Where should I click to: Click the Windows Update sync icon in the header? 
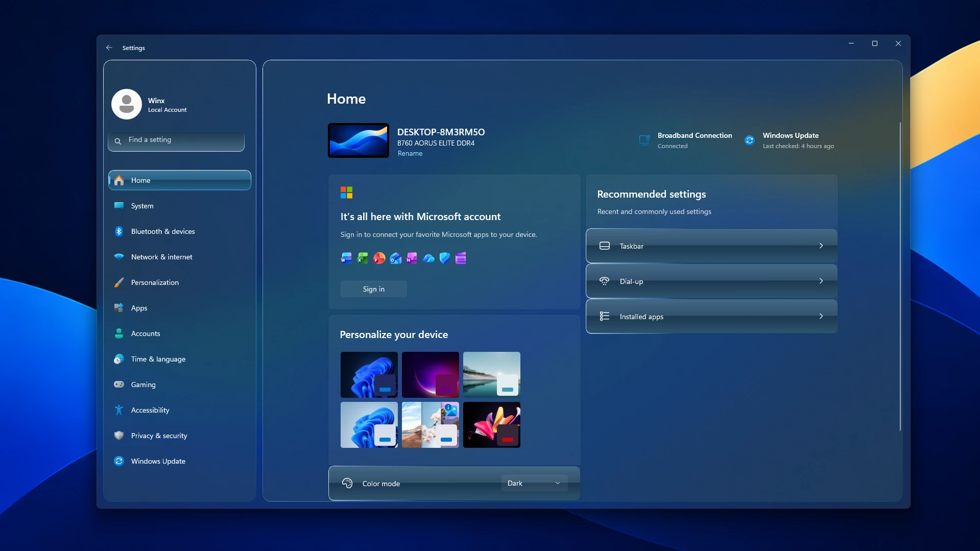pos(750,140)
